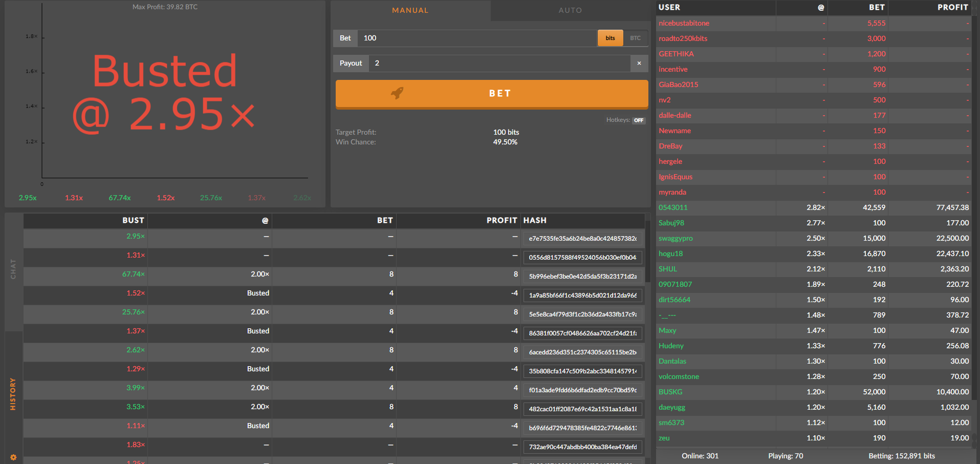The height and width of the screenshot is (464, 980).
Task: Open daeyugg's player page
Action: click(672, 407)
